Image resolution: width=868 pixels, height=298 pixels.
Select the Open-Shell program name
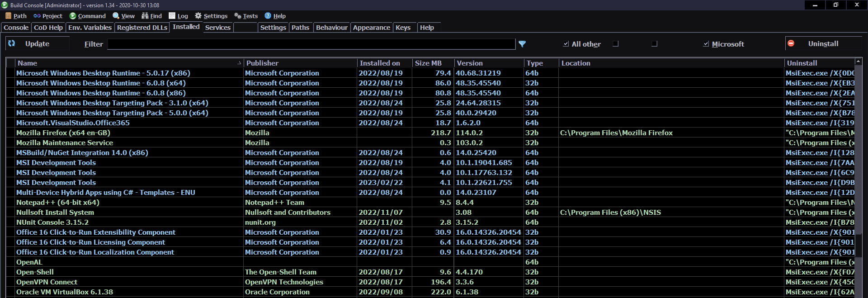point(35,272)
